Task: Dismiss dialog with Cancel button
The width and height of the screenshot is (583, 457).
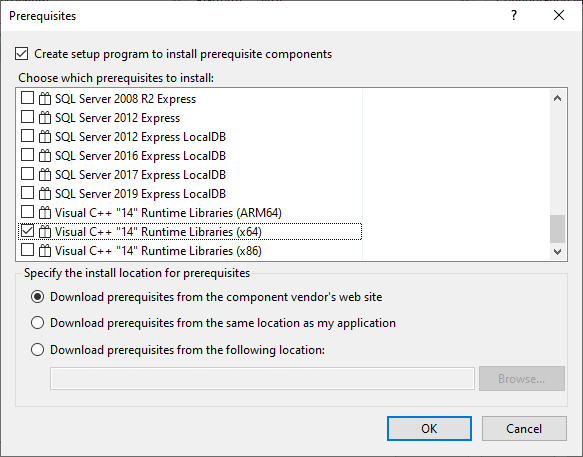Action: pos(524,428)
